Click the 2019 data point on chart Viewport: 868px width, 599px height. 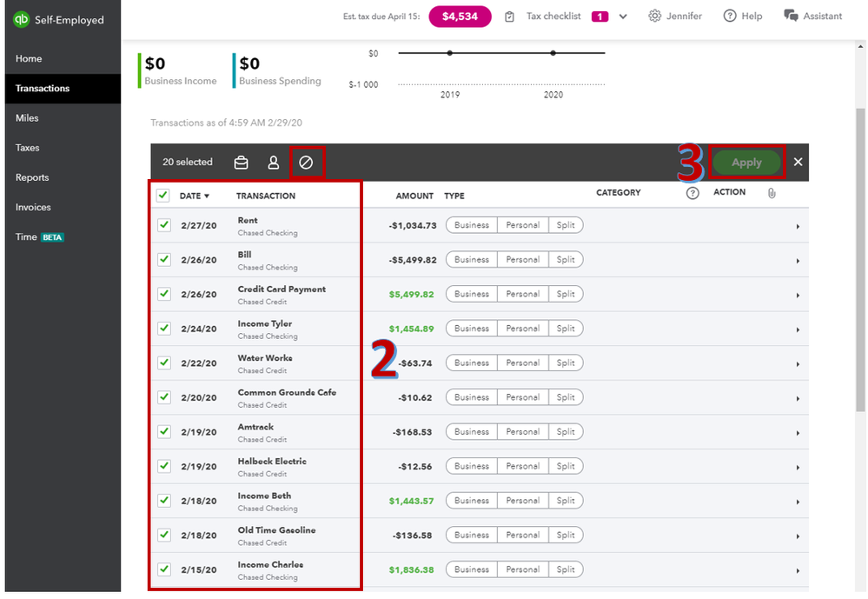pos(449,53)
